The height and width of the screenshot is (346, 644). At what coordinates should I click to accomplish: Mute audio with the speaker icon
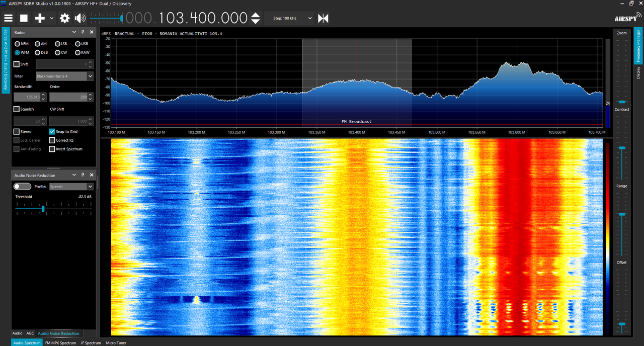tap(80, 19)
